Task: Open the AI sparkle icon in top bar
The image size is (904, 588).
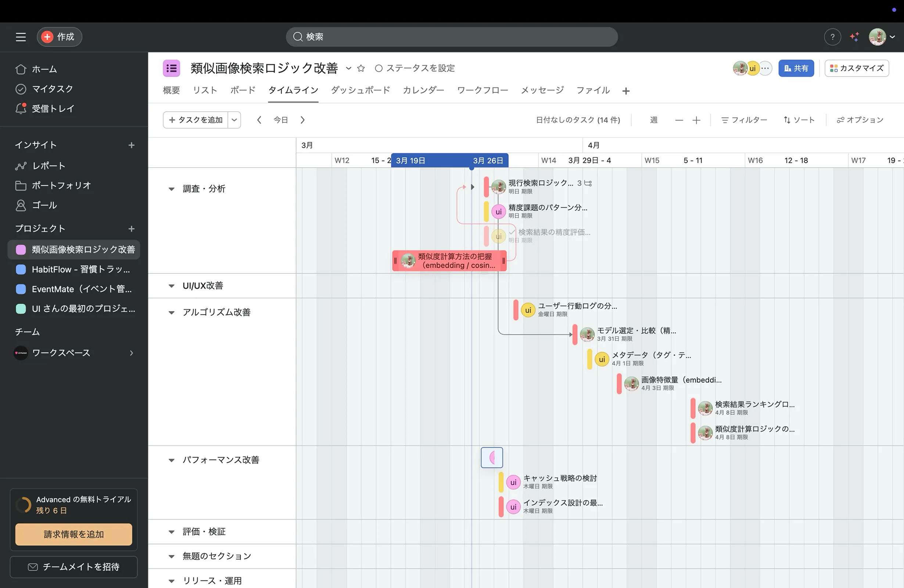Action: tap(855, 37)
